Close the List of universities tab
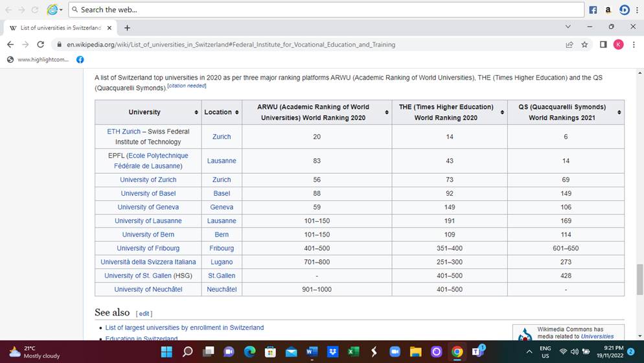 [109, 28]
